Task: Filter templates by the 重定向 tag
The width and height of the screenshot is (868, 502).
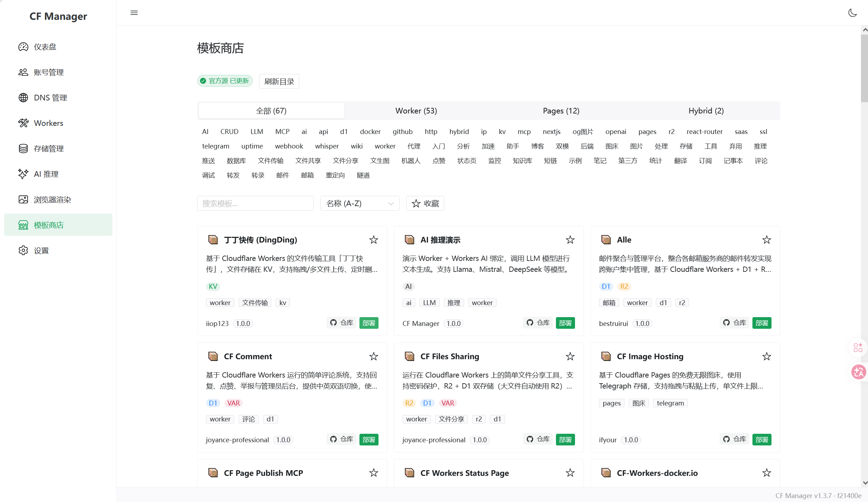Action: tap(335, 175)
